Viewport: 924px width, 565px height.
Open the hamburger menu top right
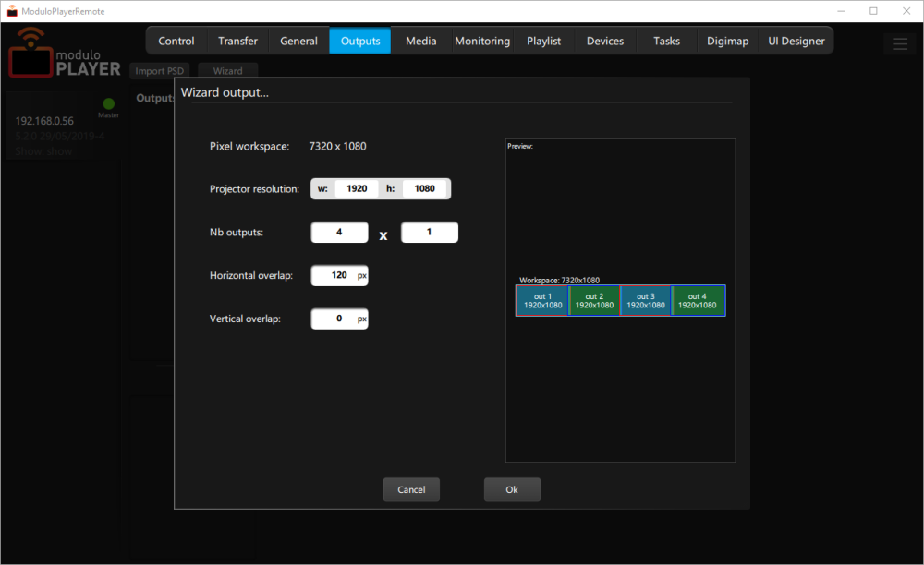pyautogui.click(x=900, y=43)
